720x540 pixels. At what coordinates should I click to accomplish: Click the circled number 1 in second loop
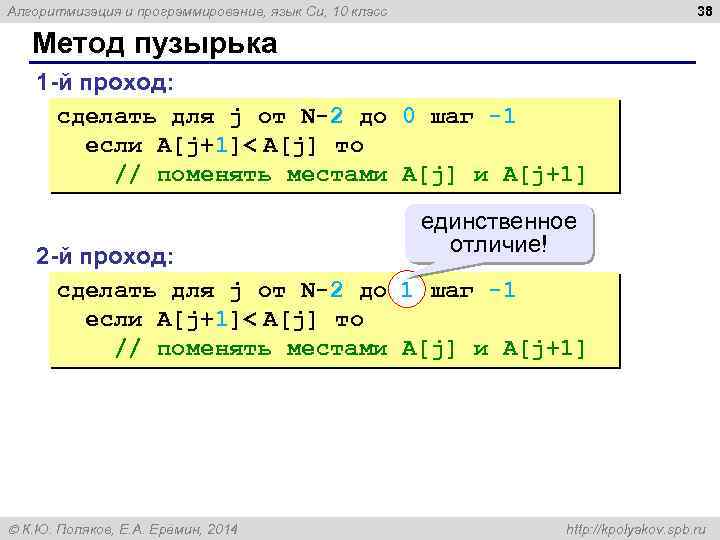pyautogui.click(x=406, y=289)
